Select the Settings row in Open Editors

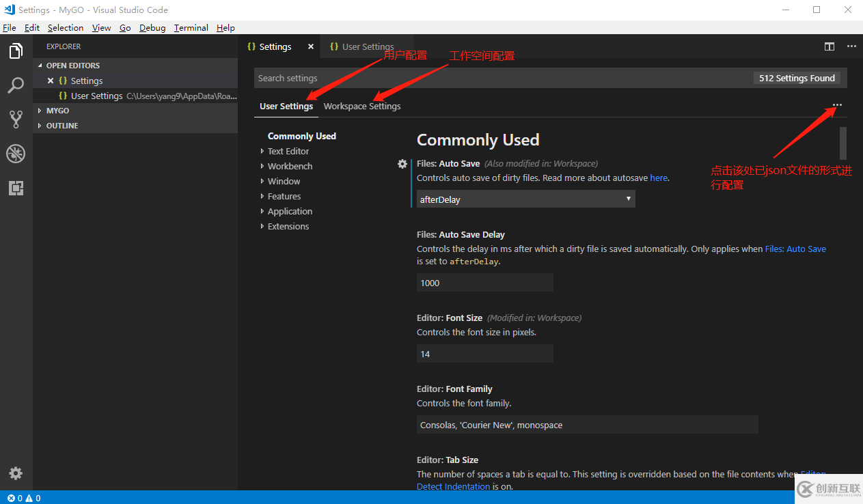pos(135,81)
